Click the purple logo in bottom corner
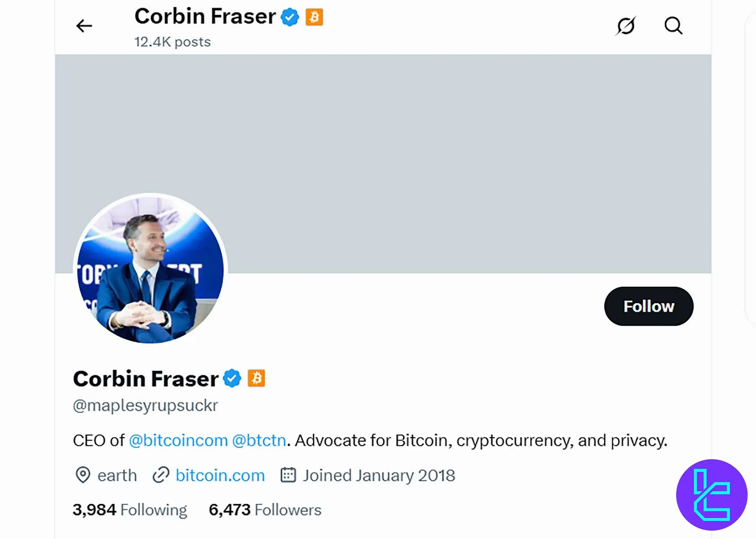756x539 pixels. tap(711, 495)
